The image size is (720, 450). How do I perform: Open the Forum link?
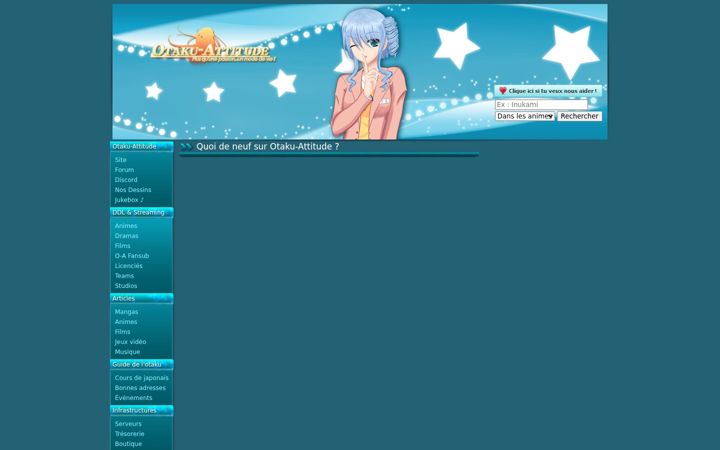124,170
